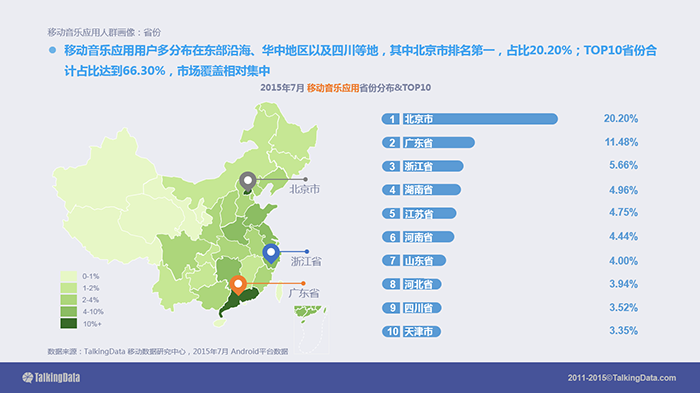The height and width of the screenshot is (393, 700).
Task: Click the blue Zhejiang map pin
Action: [271, 254]
